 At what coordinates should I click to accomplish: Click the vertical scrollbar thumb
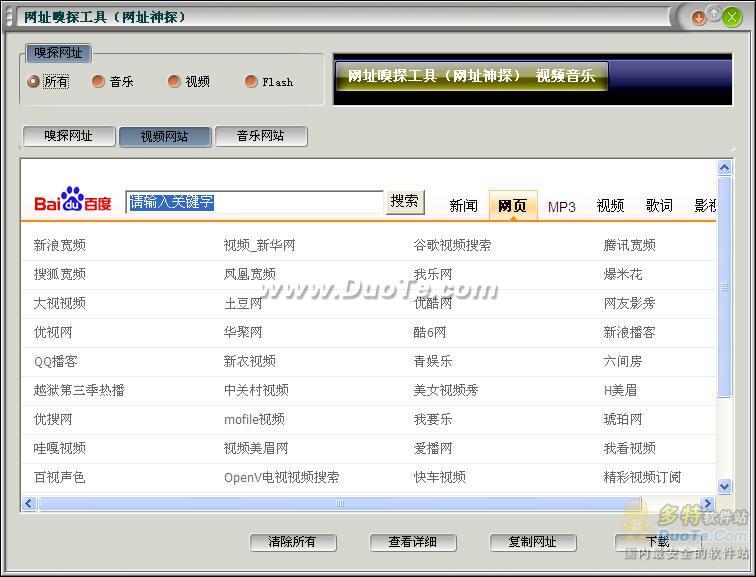[724, 287]
